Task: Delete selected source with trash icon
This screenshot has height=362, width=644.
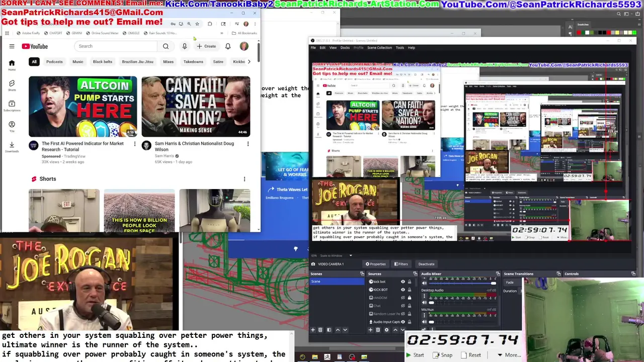Action: coord(378,330)
